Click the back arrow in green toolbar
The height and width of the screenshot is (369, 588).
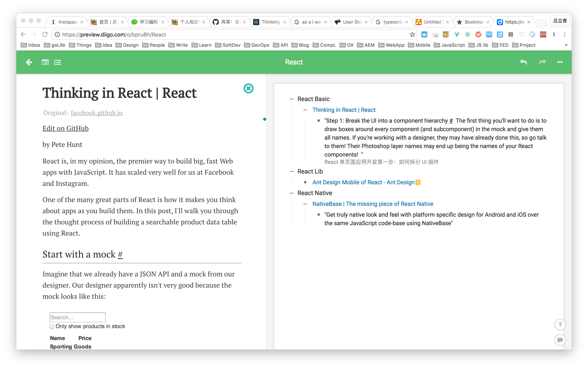pos(29,62)
